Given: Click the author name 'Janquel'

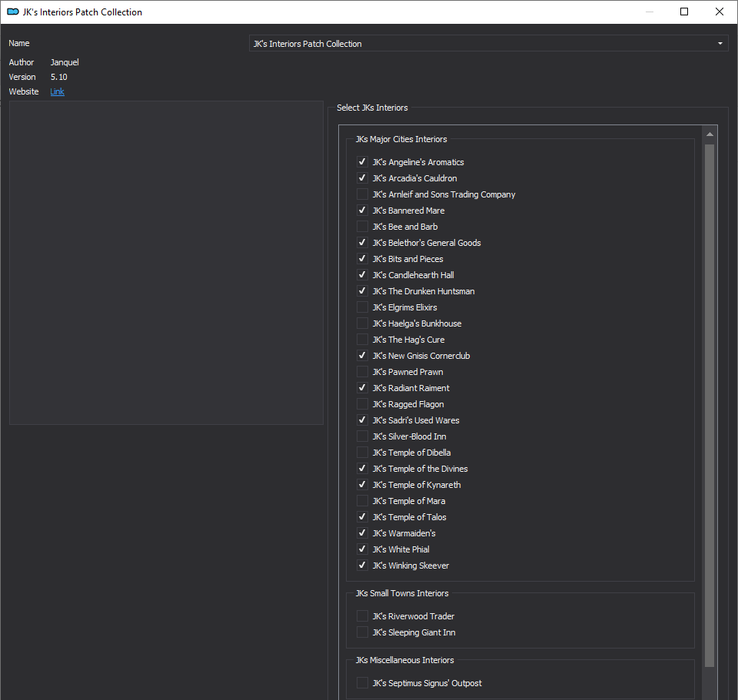Looking at the screenshot, I should click(x=65, y=62).
